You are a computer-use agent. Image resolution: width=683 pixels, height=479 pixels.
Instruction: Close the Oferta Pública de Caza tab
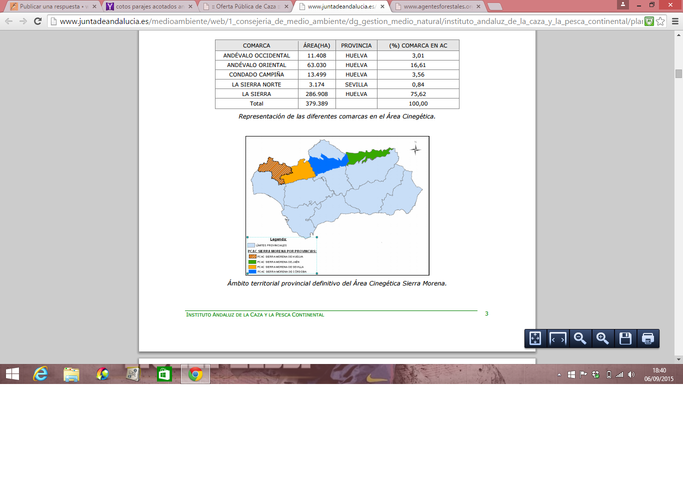click(x=286, y=7)
